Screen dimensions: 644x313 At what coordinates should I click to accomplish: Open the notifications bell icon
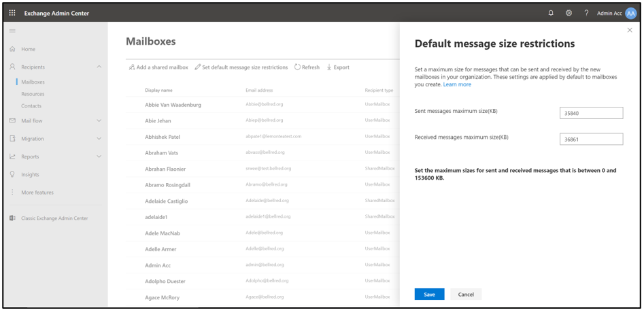coord(551,13)
